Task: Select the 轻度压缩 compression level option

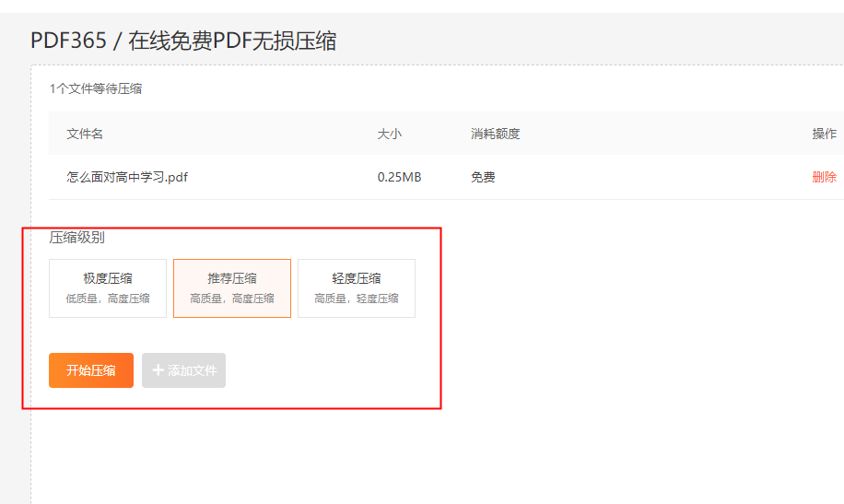Action: (x=357, y=288)
